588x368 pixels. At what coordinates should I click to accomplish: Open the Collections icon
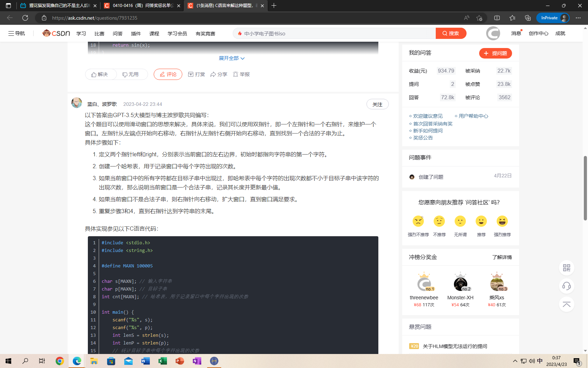pyautogui.click(x=528, y=18)
